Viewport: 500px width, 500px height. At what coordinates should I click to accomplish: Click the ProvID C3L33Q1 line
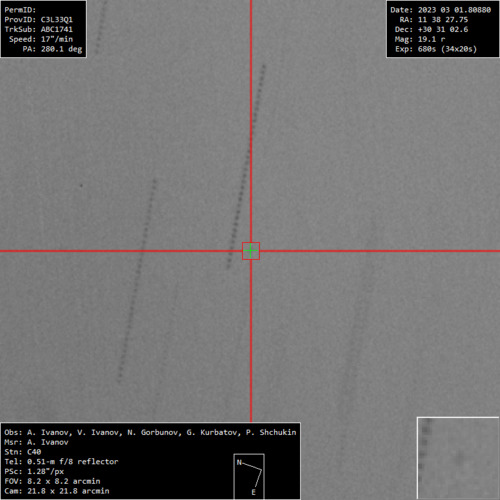tap(39, 20)
